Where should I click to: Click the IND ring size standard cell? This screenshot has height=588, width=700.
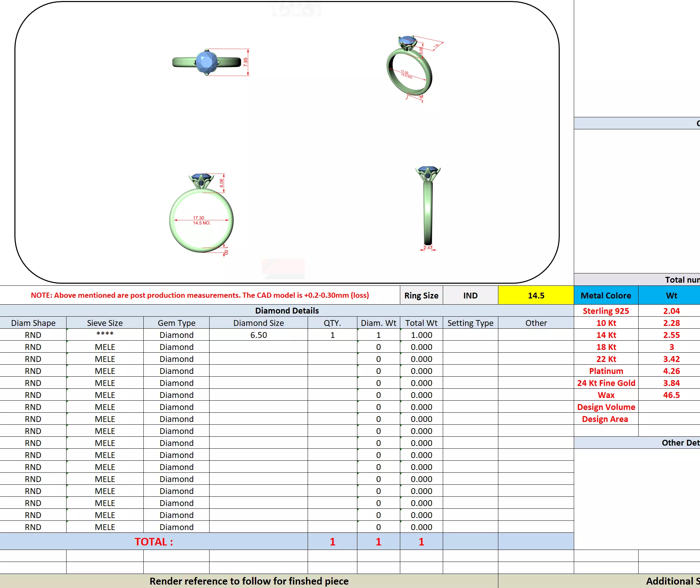pyautogui.click(x=470, y=295)
